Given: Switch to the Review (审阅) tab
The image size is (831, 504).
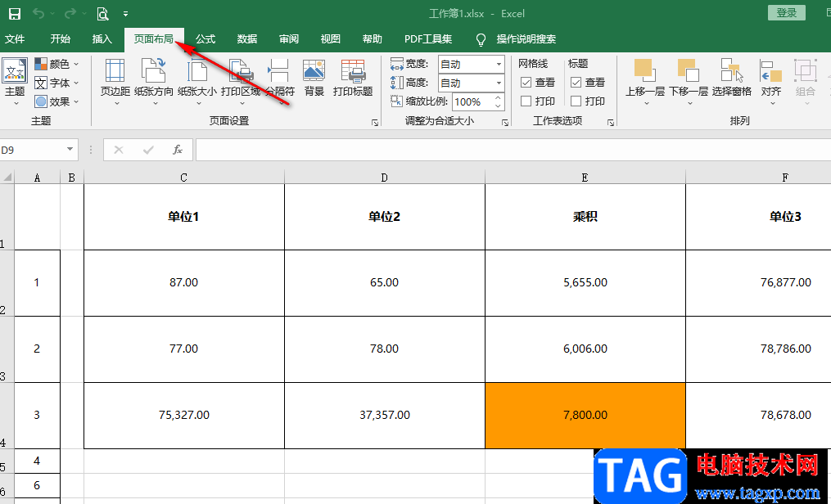Looking at the screenshot, I should point(289,38).
